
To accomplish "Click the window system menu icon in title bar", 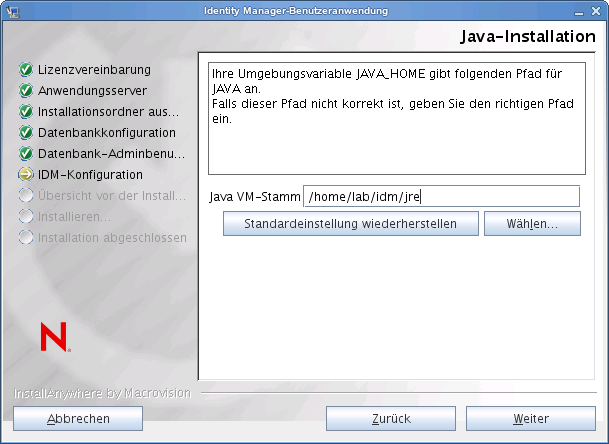I will coord(13,11).
